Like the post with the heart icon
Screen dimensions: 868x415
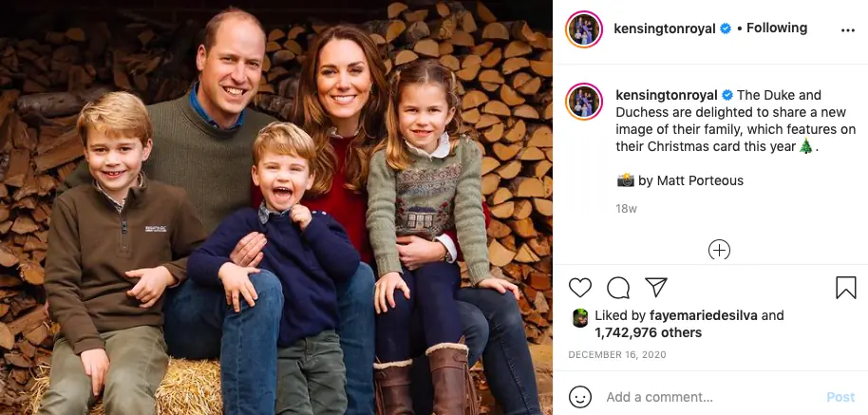point(580,288)
